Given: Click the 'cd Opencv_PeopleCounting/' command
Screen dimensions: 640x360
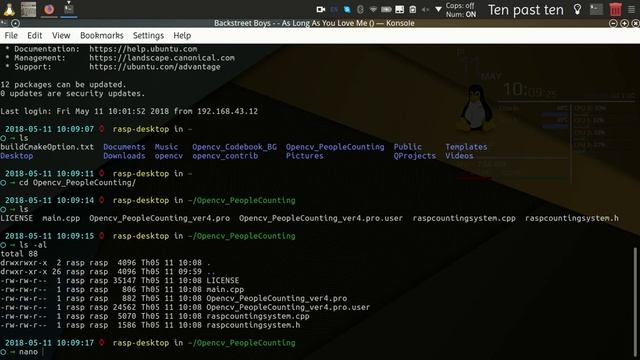Looking at the screenshot, I should (77, 183).
